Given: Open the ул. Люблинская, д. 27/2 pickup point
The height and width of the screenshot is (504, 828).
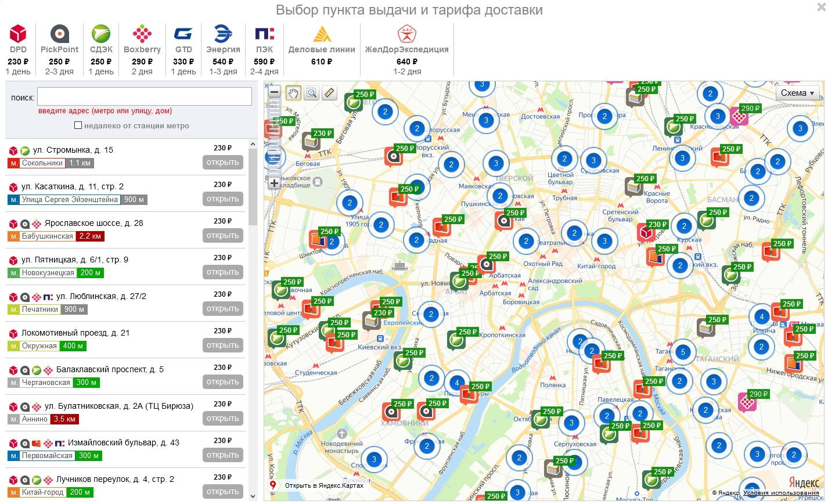Looking at the screenshot, I should pos(223,308).
